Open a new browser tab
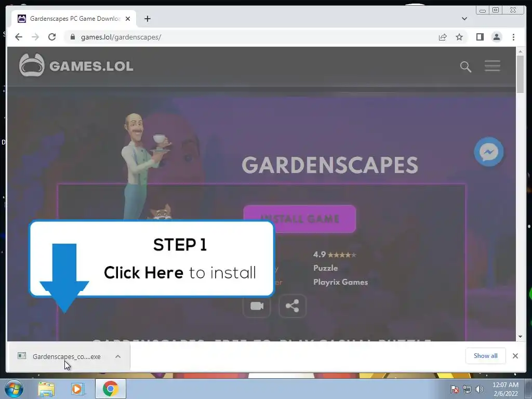Screen dimensions: 532x399 147,19
